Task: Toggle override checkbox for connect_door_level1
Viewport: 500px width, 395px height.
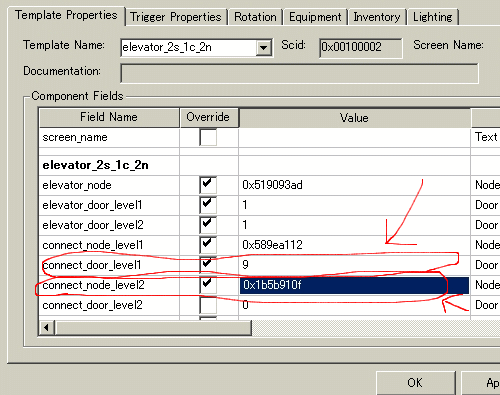Action: [208, 265]
